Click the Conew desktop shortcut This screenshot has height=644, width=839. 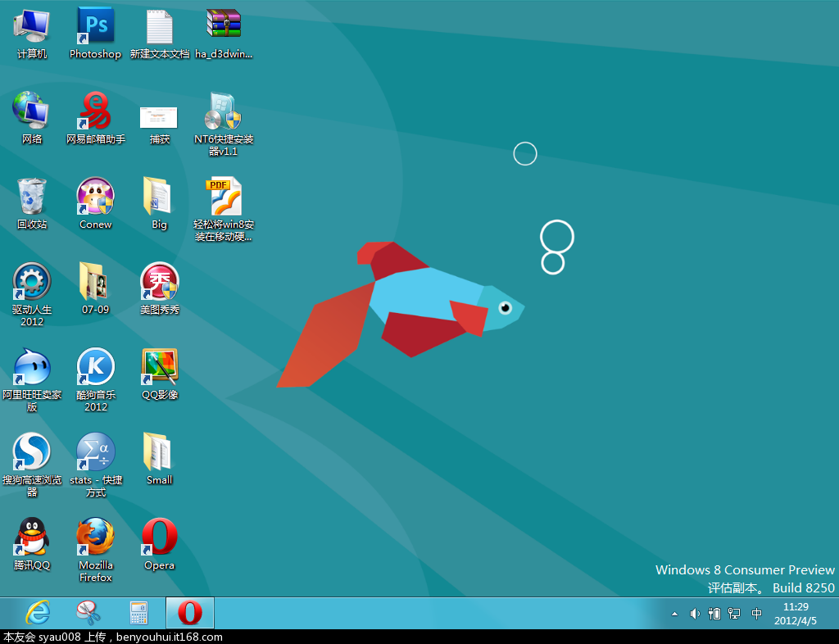point(95,197)
